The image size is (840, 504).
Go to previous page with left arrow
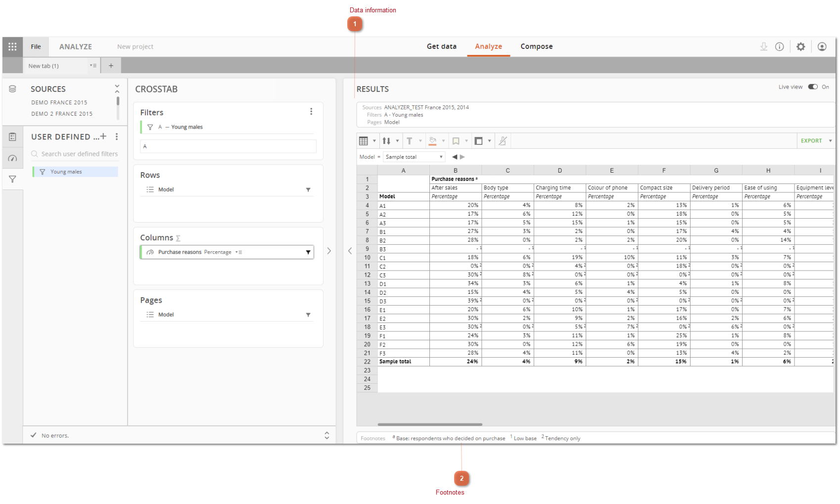pyautogui.click(x=455, y=157)
